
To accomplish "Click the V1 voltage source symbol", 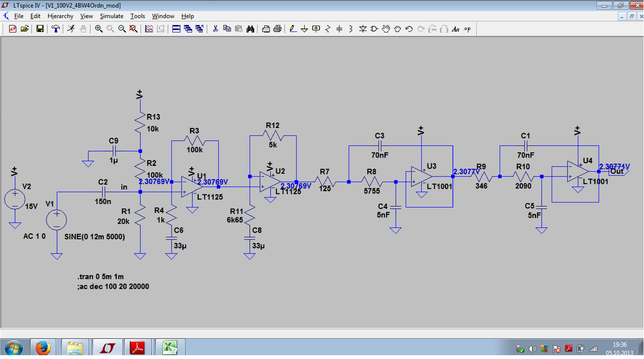I will pyautogui.click(x=56, y=220).
